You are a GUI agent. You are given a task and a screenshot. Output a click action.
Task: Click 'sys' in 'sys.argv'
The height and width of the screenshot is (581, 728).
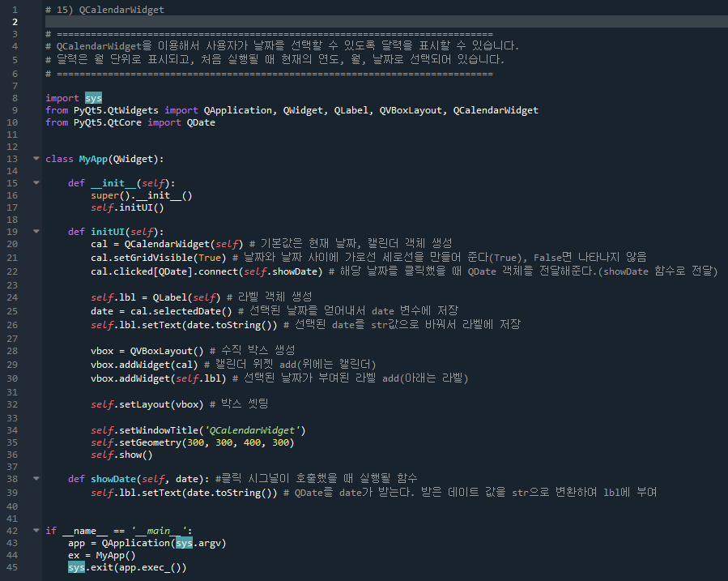point(184,543)
